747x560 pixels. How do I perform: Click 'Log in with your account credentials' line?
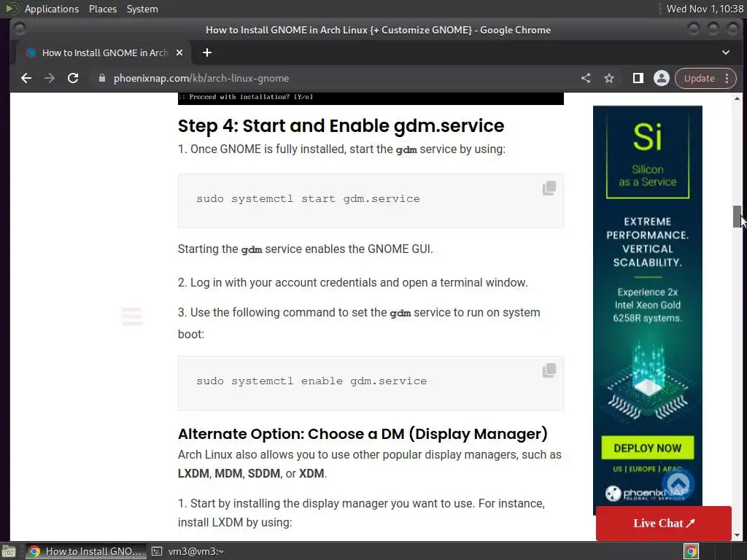tap(352, 282)
